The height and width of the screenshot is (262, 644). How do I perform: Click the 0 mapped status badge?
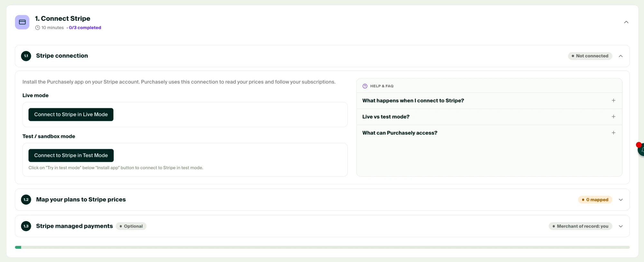pyautogui.click(x=595, y=199)
